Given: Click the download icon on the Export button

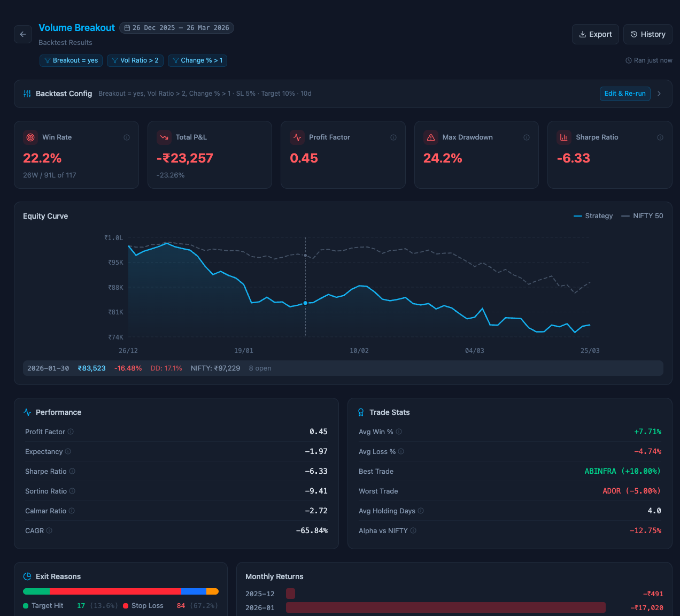Looking at the screenshot, I should [x=583, y=34].
